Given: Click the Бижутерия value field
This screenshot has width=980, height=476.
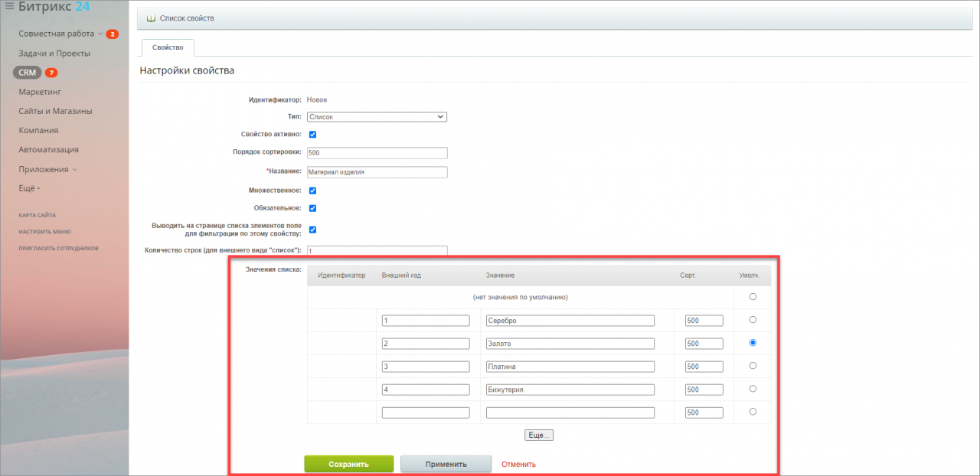Looking at the screenshot, I should [x=570, y=390].
